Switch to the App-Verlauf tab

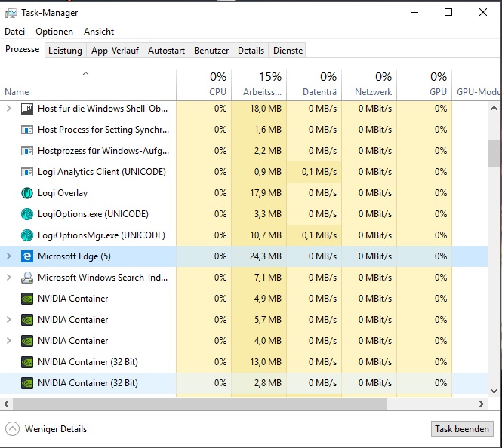pyautogui.click(x=115, y=51)
